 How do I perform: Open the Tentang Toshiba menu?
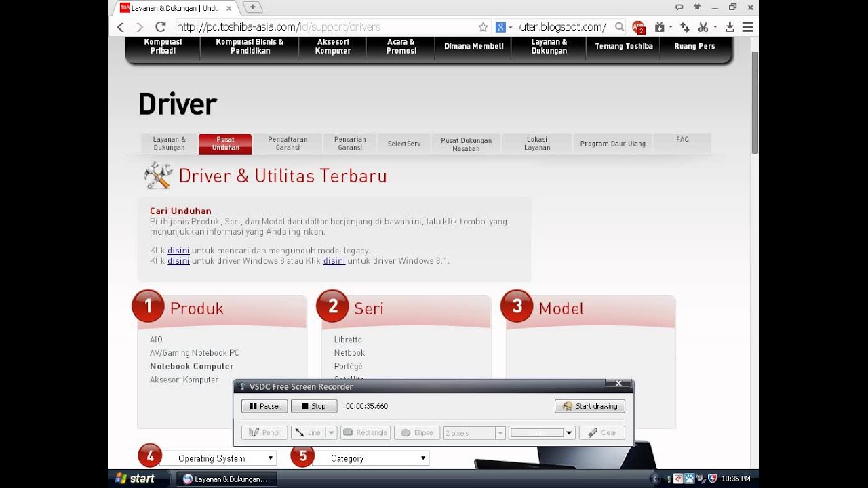coord(623,46)
